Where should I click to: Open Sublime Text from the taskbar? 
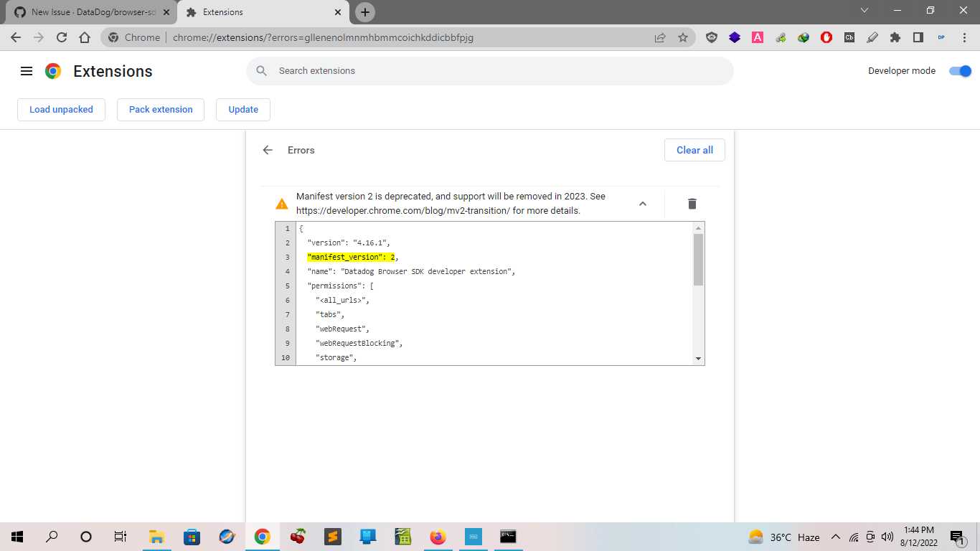(x=333, y=537)
